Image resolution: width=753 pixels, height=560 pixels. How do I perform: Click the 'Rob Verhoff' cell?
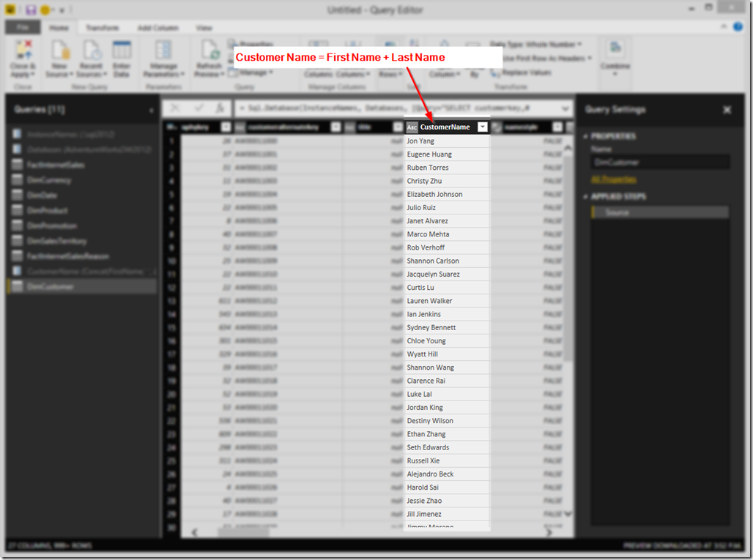[447, 247]
